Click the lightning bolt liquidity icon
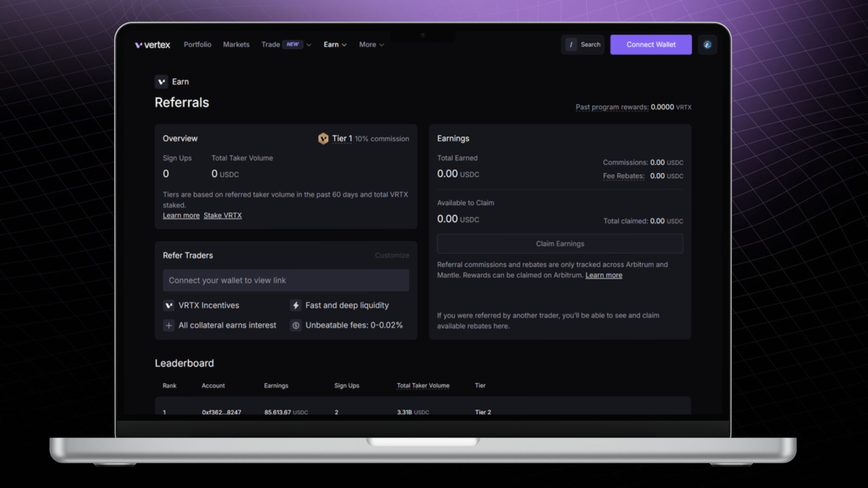The height and width of the screenshot is (488, 868). tap(296, 305)
